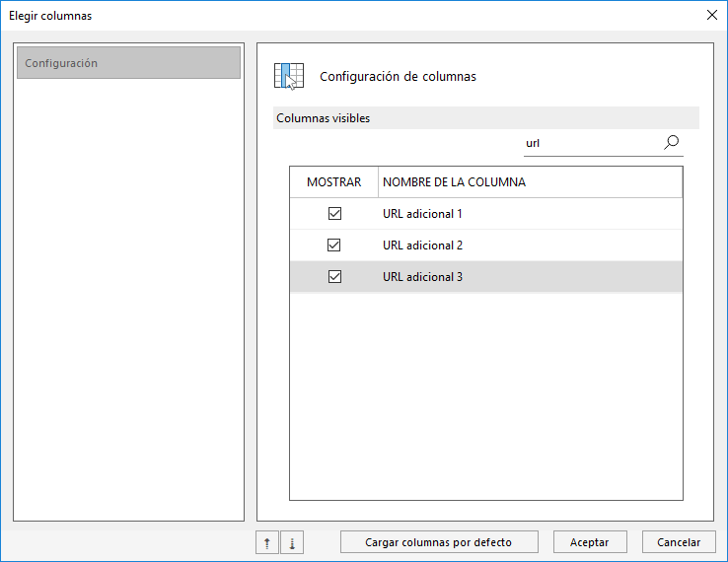Image resolution: width=728 pixels, height=562 pixels.
Task: Select the URL adicional 1 row text
Action: (422, 214)
